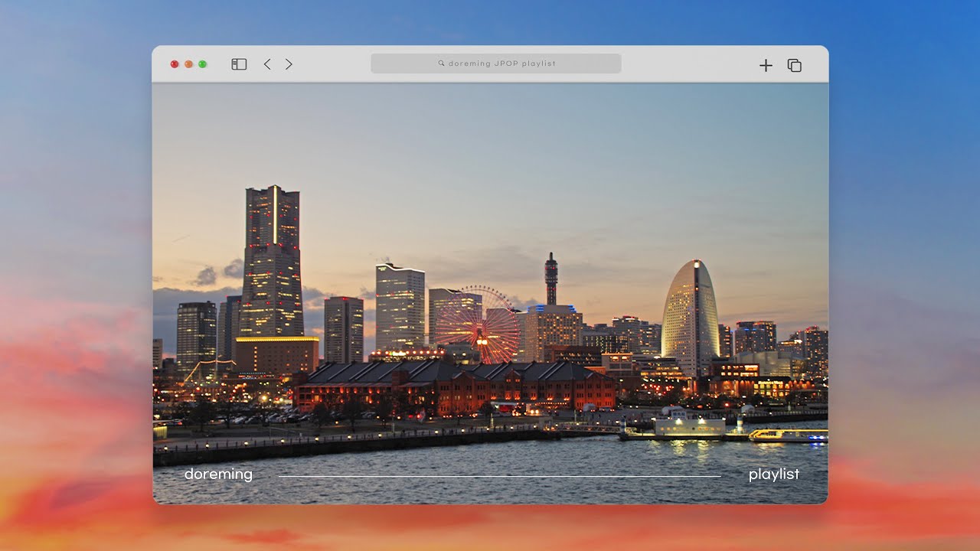Click the orange minimize window dot
This screenshot has height=551, width=980.
(x=188, y=64)
